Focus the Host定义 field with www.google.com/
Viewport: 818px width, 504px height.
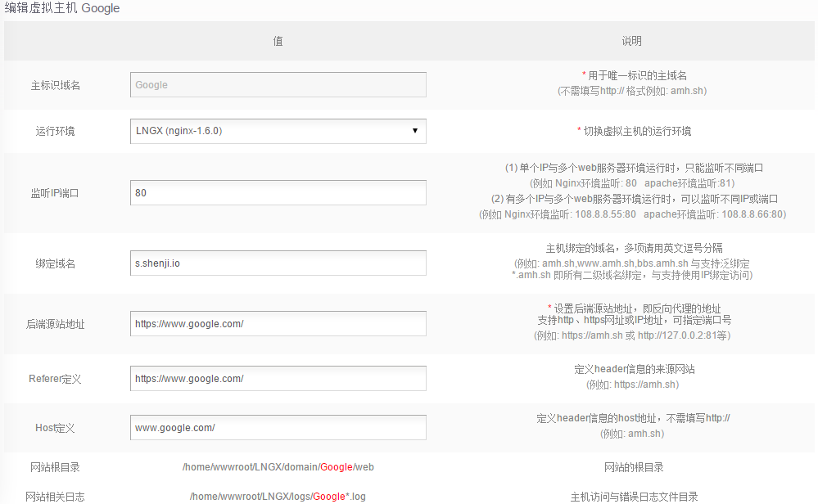coord(278,428)
